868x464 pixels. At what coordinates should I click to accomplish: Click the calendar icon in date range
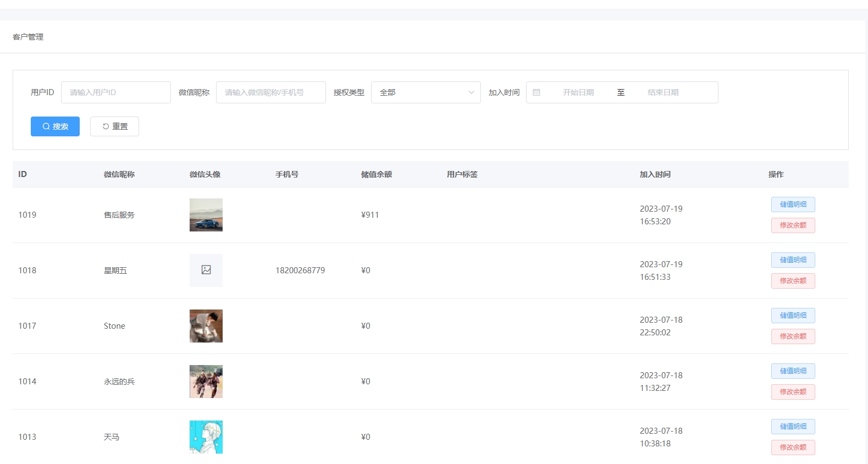coord(537,92)
